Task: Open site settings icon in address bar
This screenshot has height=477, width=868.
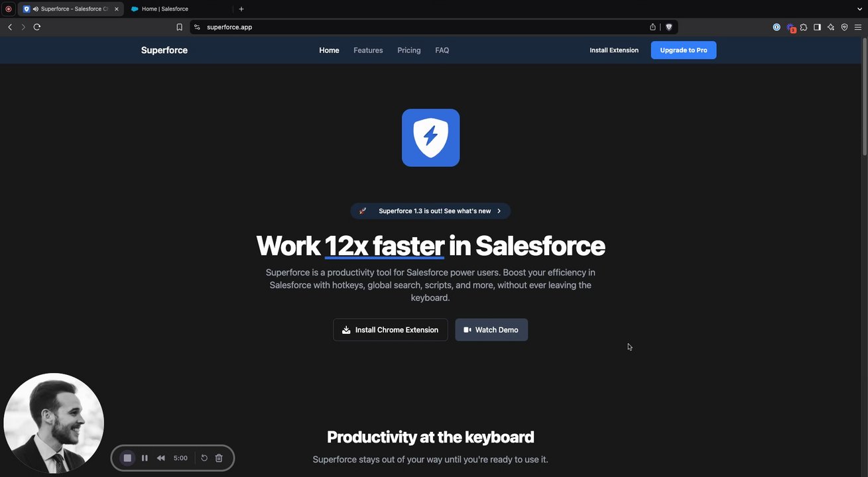Action: coord(197,27)
